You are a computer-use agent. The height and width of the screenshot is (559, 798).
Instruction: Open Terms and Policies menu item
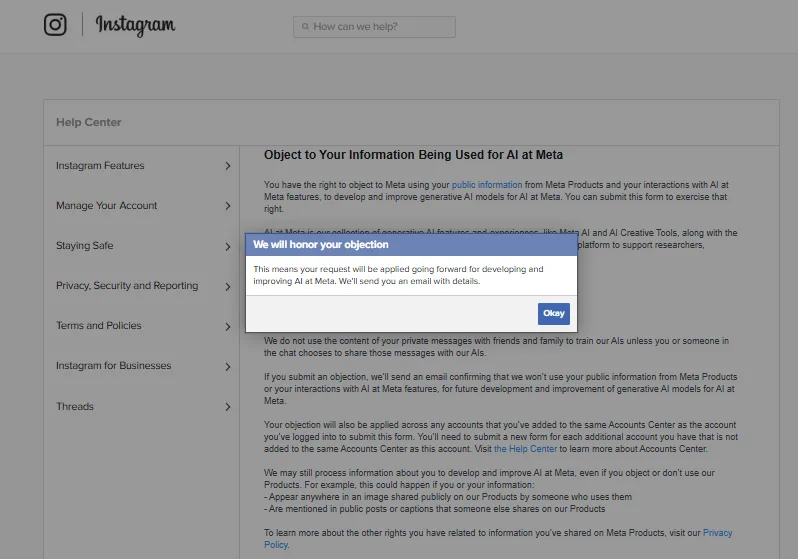pos(99,325)
